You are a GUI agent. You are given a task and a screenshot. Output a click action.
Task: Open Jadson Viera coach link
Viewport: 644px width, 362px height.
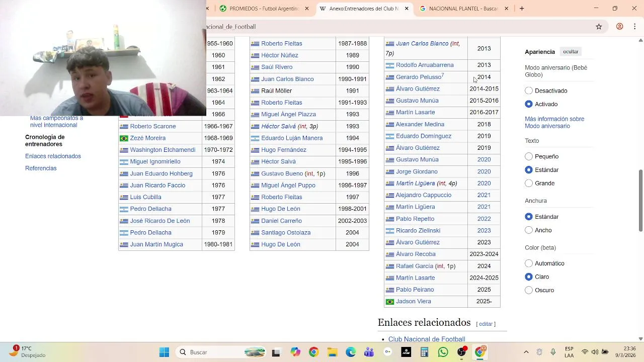click(x=414, y=302)
